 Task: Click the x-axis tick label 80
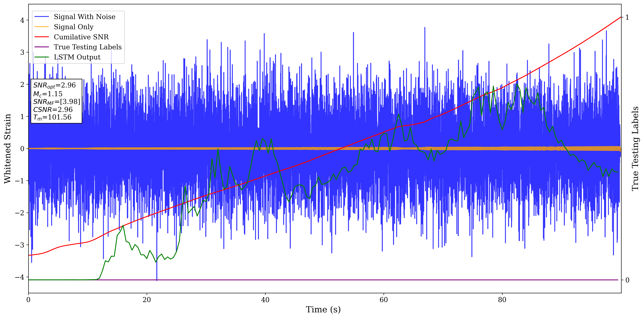click(502, 300)
